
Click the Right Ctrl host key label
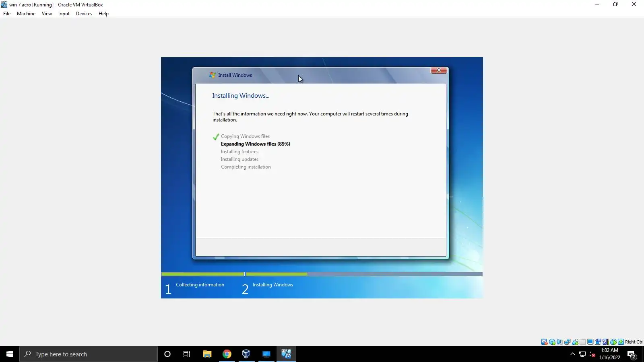634,342
